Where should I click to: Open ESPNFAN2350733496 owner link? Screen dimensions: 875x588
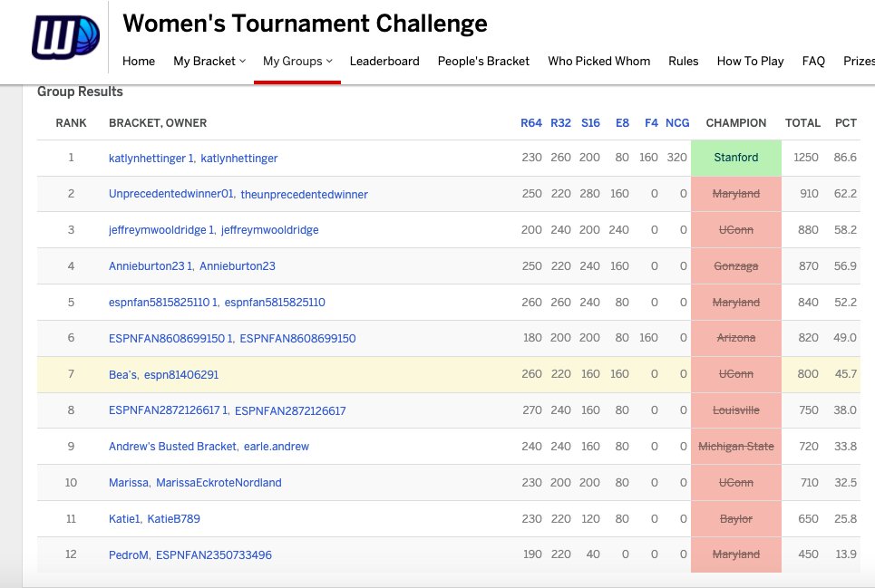(214, 555)
